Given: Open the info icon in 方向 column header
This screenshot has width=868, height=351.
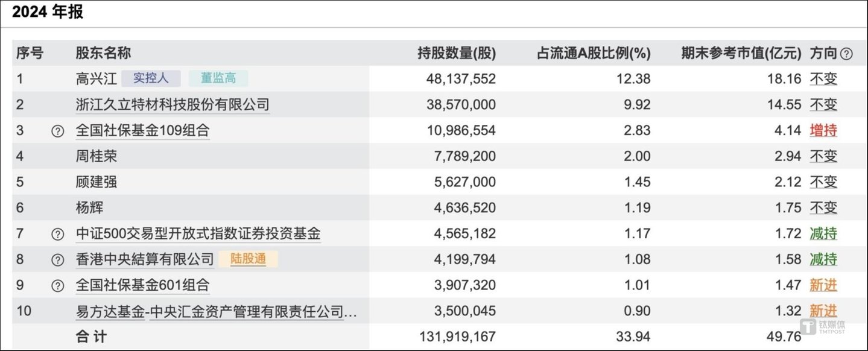Looking at the screenshot, I should 847,53.
